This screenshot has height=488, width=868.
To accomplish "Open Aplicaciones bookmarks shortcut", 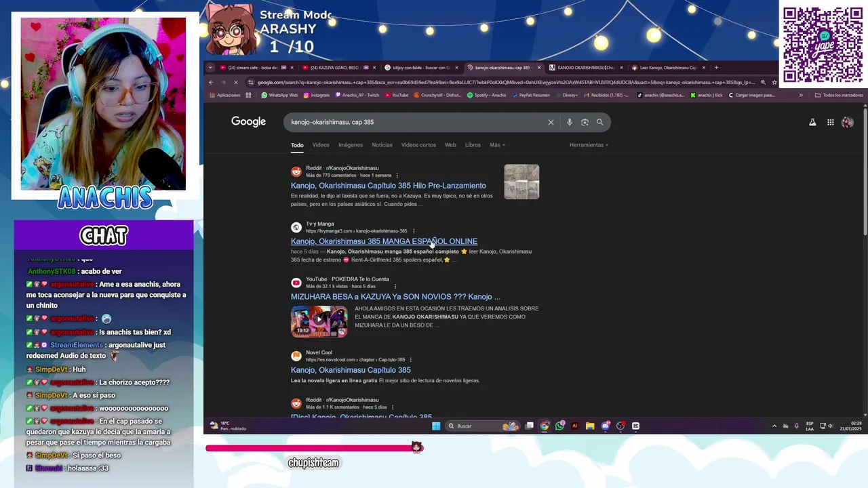I will (224, 95).
